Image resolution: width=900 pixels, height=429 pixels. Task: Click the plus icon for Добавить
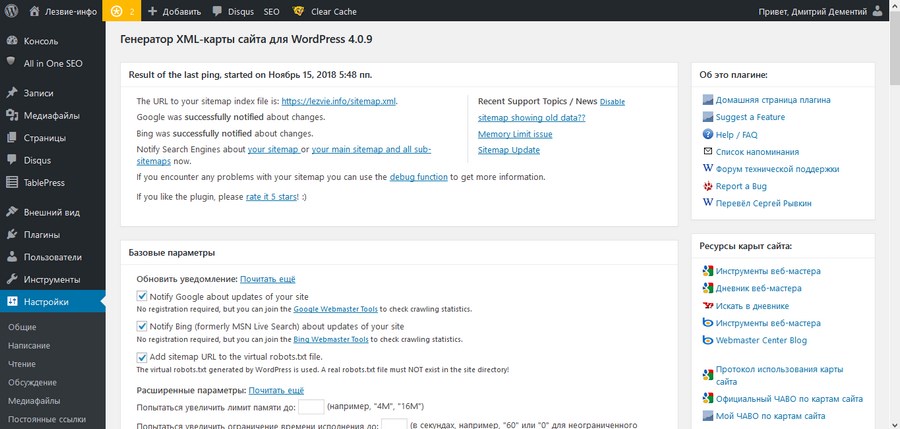153,11
